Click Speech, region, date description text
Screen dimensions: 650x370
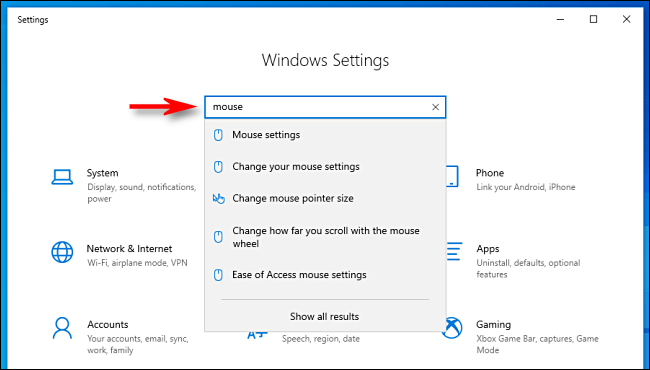(x=321, y=339)
